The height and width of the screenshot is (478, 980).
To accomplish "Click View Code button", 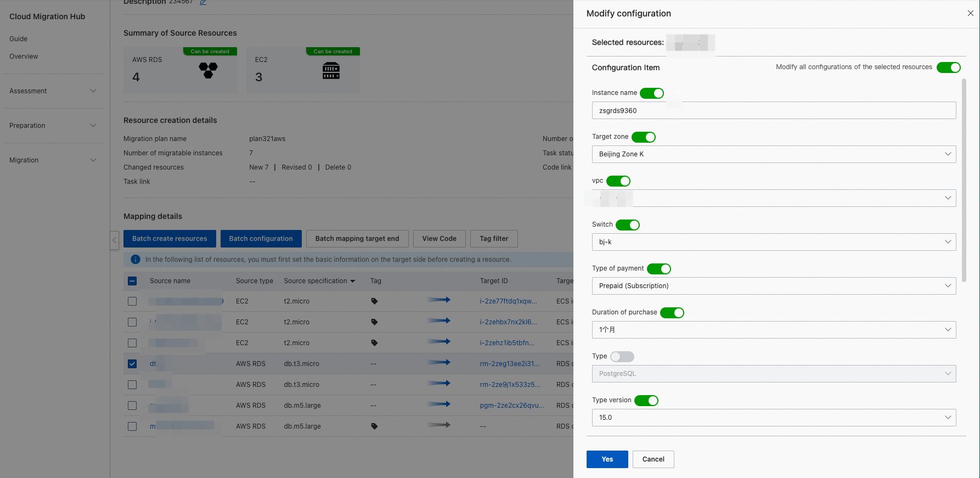I will point(439,239).
